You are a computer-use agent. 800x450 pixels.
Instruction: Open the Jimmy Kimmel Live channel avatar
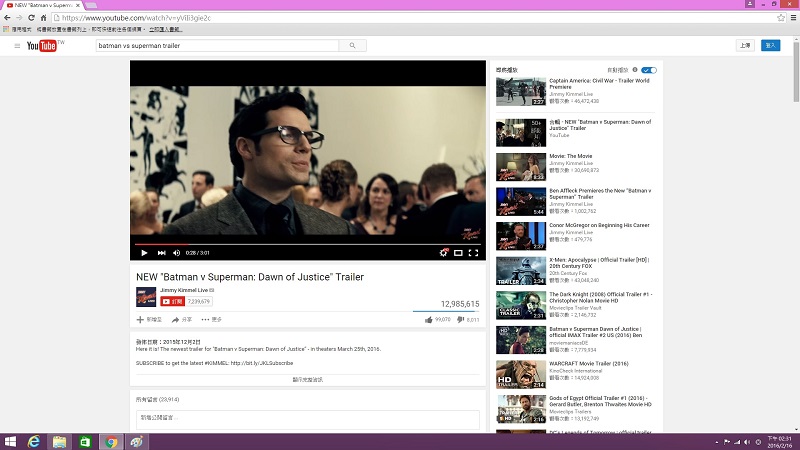click(x=146, y=297)
